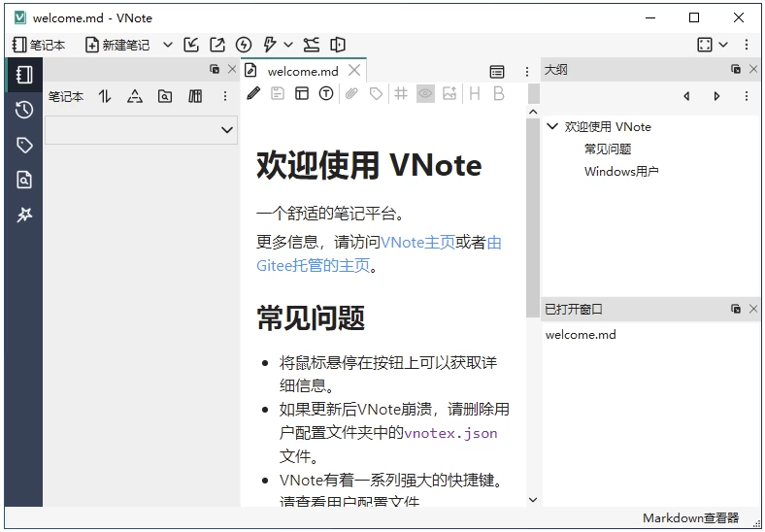Viewport: 765px width, 532px height.
Task: Toggle the outline float window button
Action: click(736, 70)
